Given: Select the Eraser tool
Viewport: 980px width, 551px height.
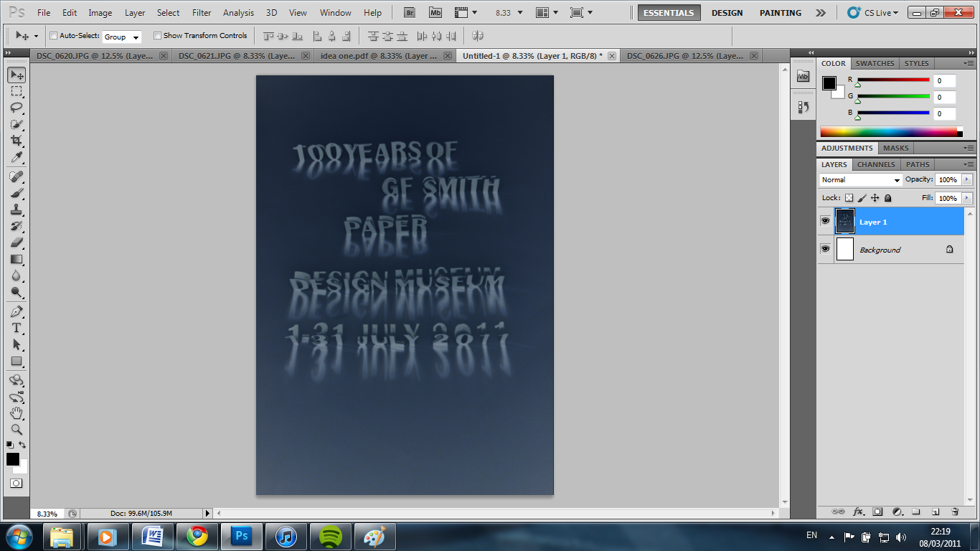Looking at the screenshot, I should point(17,242).
